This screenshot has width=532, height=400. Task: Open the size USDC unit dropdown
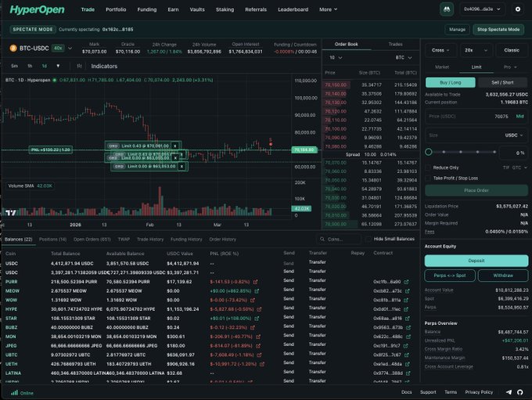[514, 135]
